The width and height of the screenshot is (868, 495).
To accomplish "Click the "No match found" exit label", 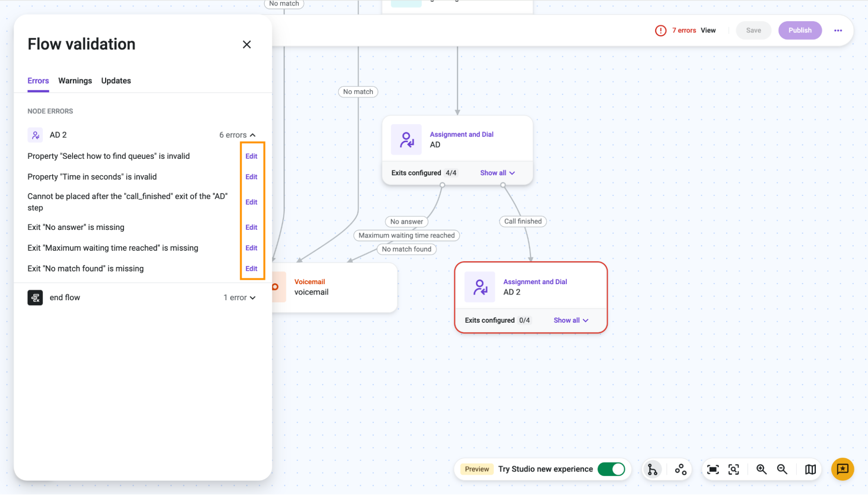I will [406, 249].
